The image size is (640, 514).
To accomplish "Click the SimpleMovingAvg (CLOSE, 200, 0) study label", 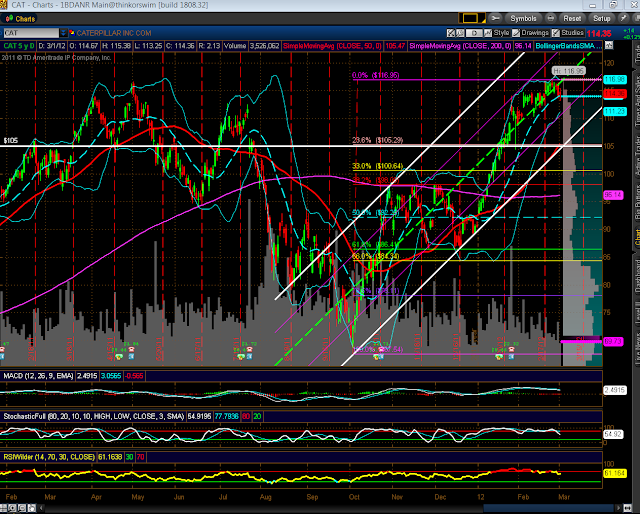I will click(460, 46).
